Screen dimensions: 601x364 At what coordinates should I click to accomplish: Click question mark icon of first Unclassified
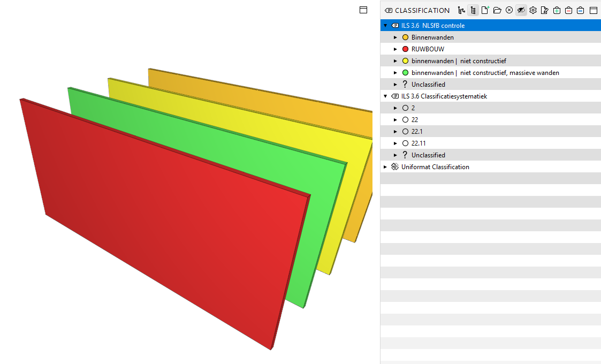point(405,84)
